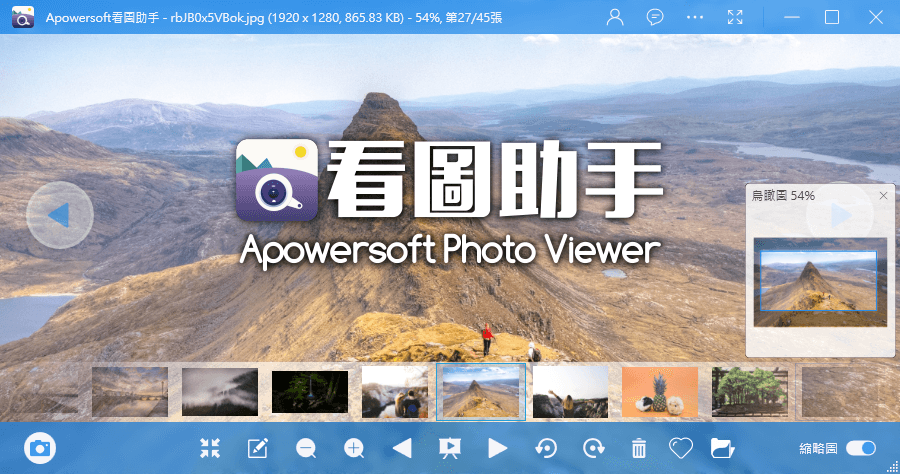
Task: Rotate image counterclockwise
Action: click(545, 448)
